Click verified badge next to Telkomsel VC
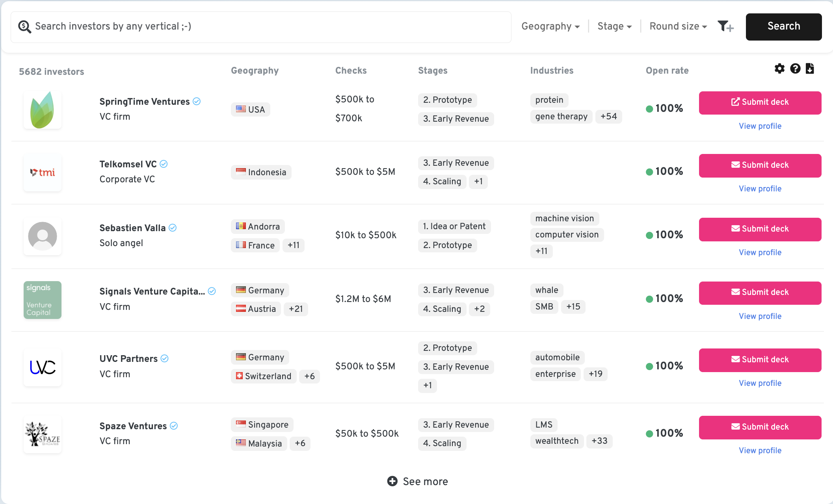This screenshot has height=504, width=833. point(164,164)
